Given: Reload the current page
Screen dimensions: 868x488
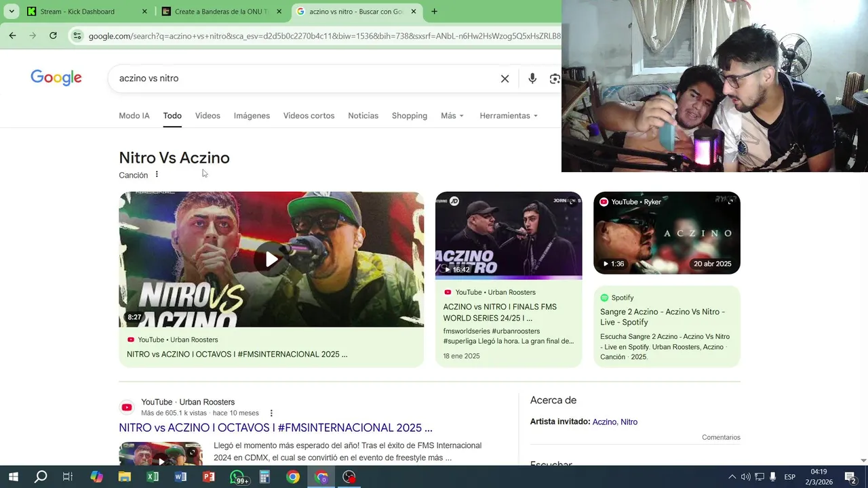Looking at the screenshot, I should tap(53, 35).
